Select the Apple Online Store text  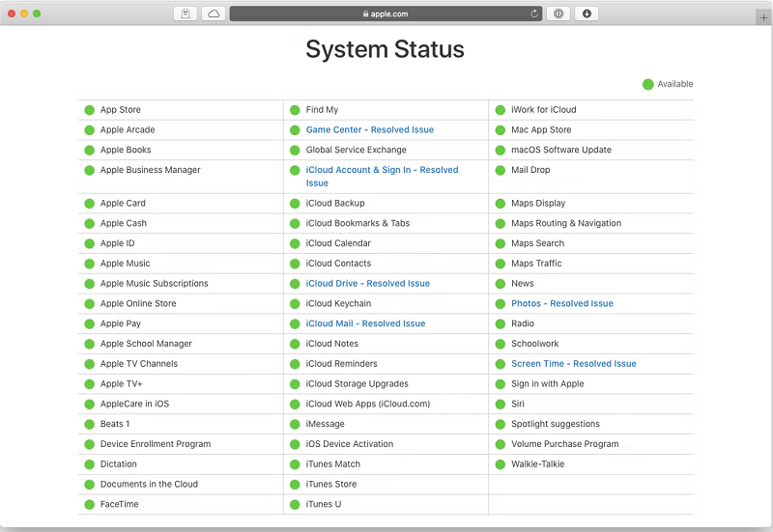(138, 303)
